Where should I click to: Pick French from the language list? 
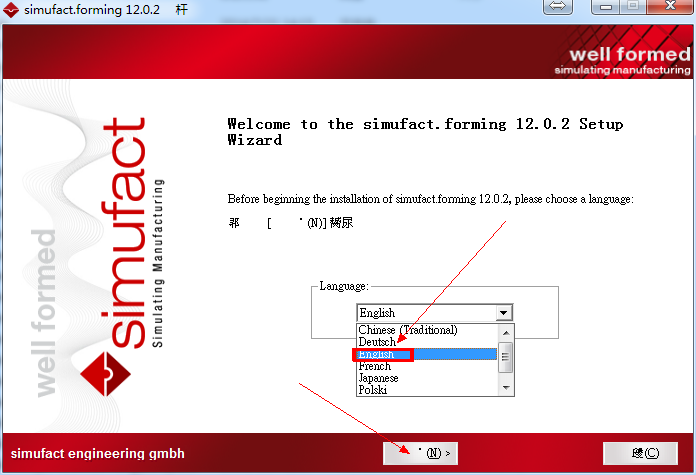click(x=427, y=366)
